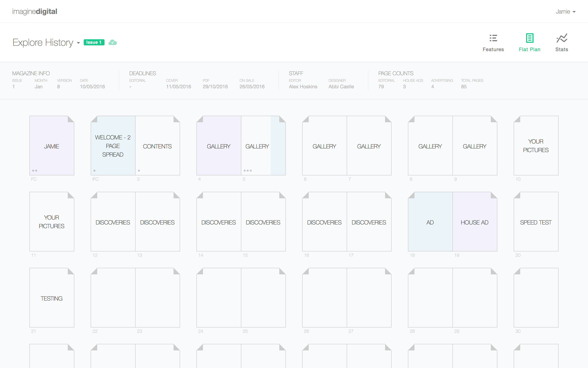Image resolution: width=588 pixels, height=368 pixels.
Task: Select the empty page 25
Action: [263, 298]
